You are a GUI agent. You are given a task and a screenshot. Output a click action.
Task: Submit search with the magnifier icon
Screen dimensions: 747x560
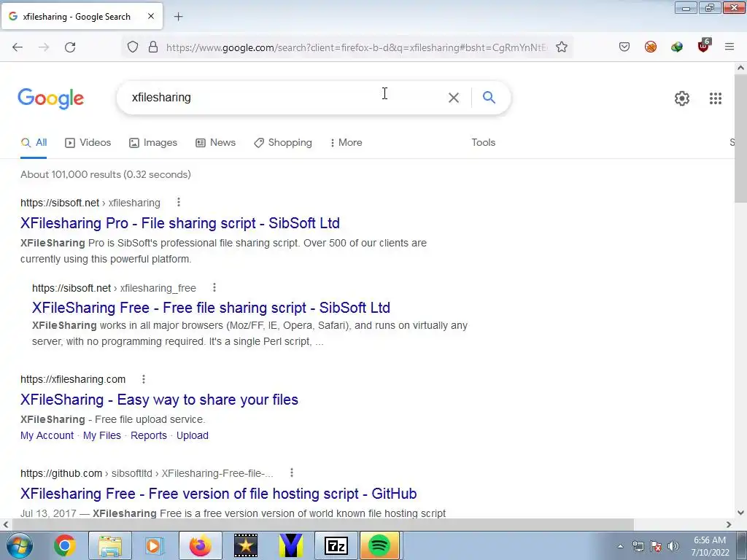tap(489, 97)
